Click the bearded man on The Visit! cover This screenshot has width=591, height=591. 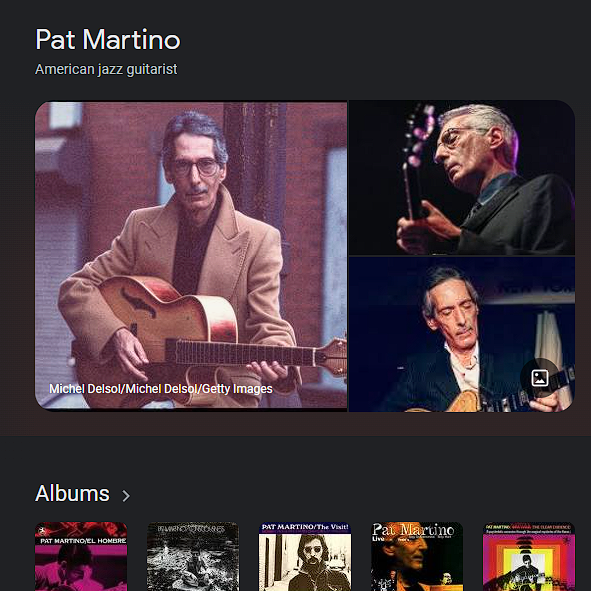point(313,563)
